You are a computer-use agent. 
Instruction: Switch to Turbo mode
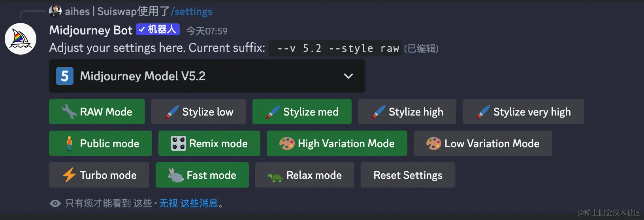pyautogui.click(x=99, y=175)
